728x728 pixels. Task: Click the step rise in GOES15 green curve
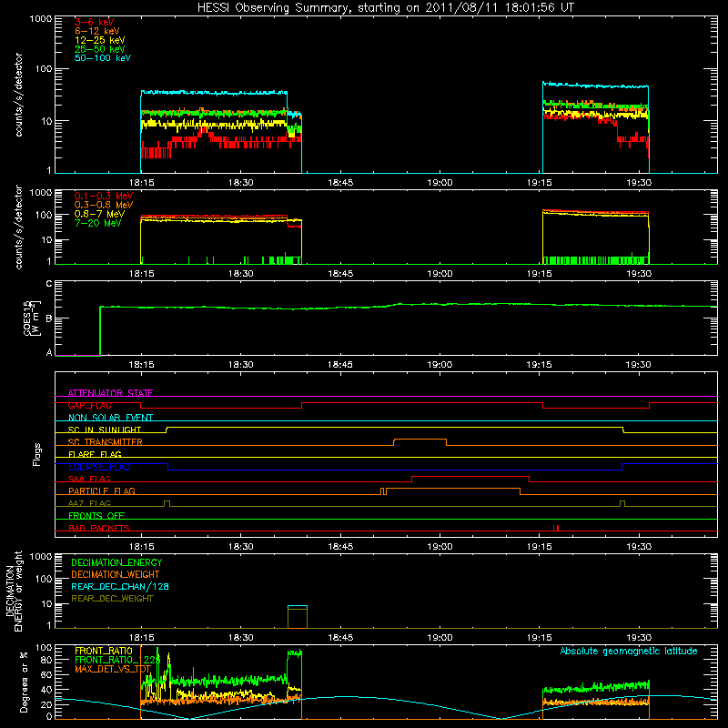click(x=100, y=330)
